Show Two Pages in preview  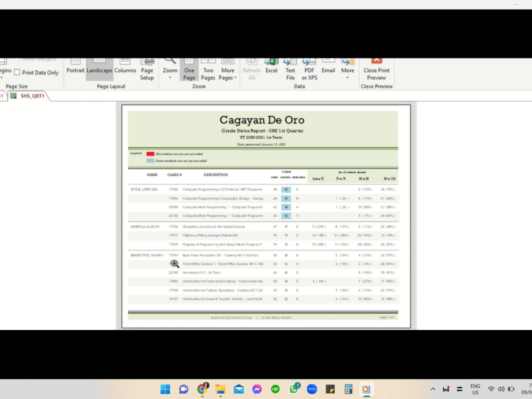tap(208, 70)
